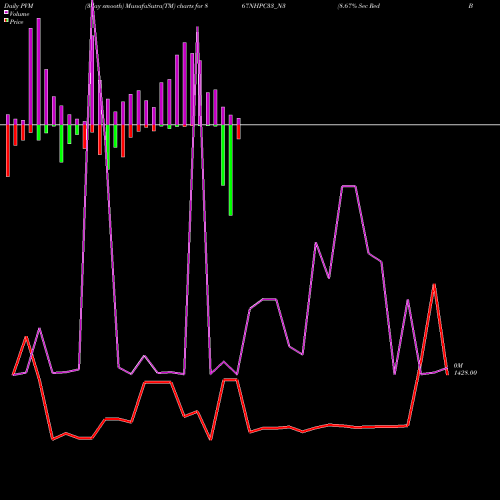Click the magenta Volume legend swatch
This screenshot has height=500, width=500.
click(6, 12)
